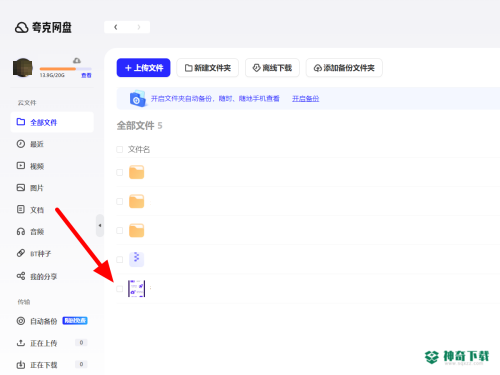
Task: Tick the checkbox for the first folder
Action: point(119,172)
